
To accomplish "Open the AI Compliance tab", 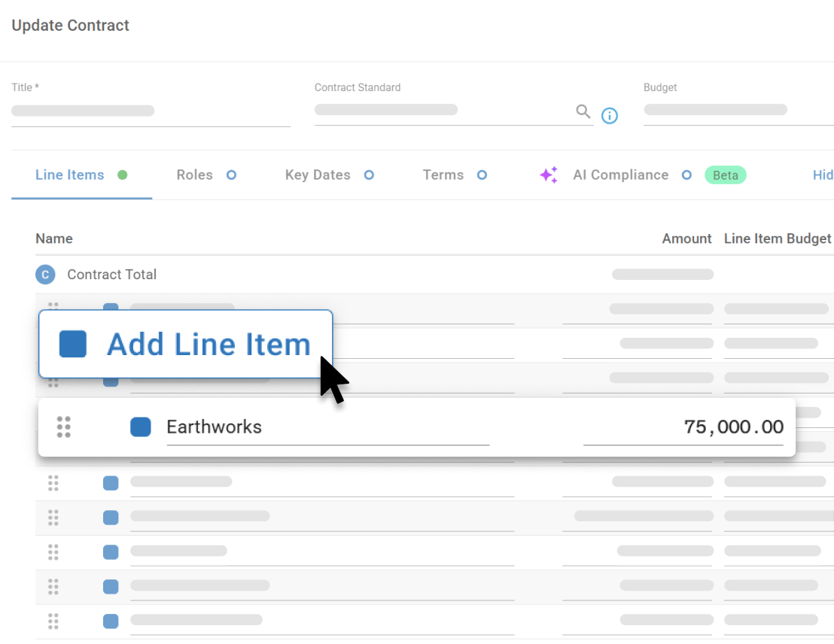I will tap(620, 175).
